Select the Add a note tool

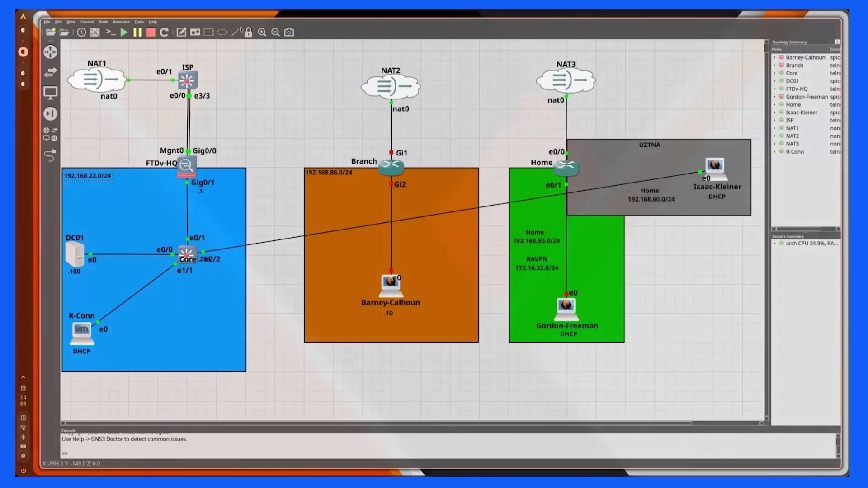click(181, 32)
